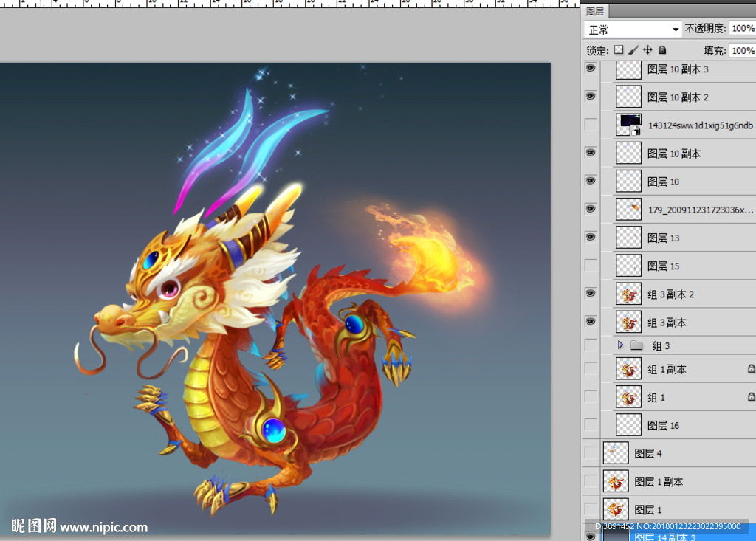Open the 正常 blend mode dropdown
Viewport: 756px width, 541px height.
click(x=633, y=30)
